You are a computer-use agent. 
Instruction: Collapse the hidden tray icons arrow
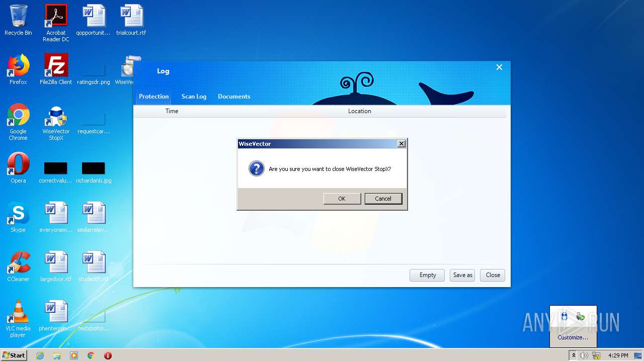573,355
